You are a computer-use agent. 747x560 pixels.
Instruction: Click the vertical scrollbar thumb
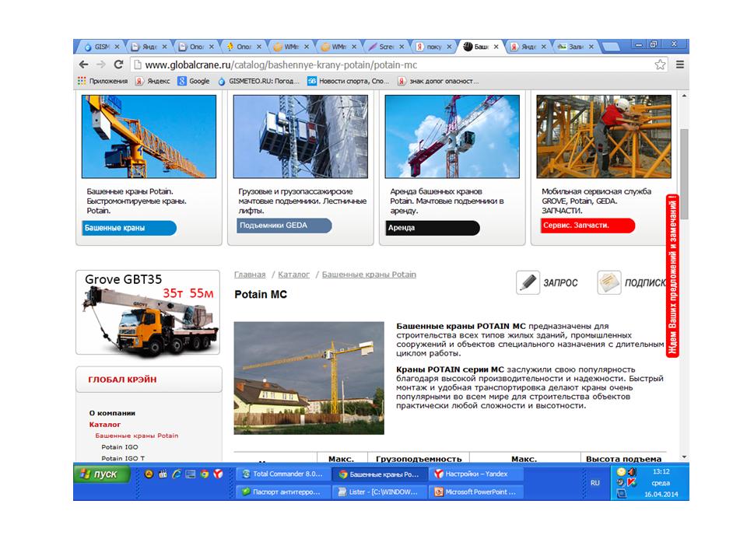click(x=684, y=173)
